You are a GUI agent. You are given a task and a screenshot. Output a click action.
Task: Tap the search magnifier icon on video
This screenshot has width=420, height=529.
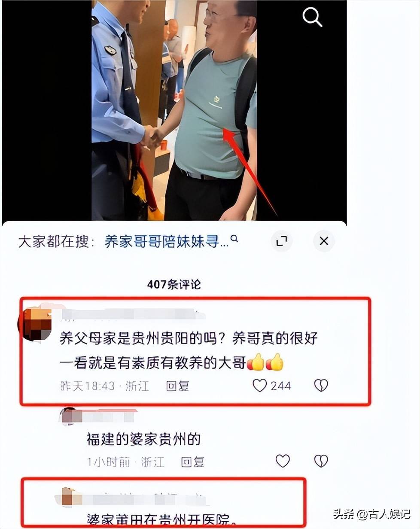(312, 17)
